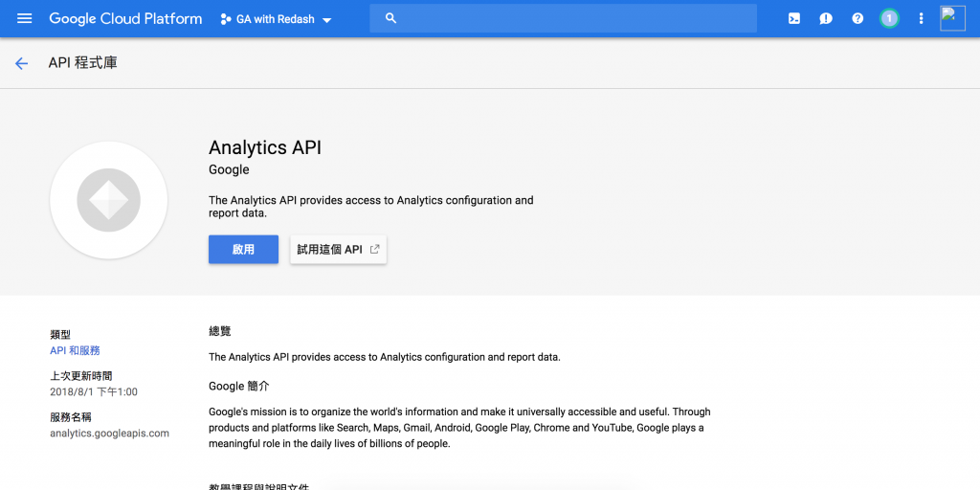
Task: Click the 試用這個 API button label
Action: pyautogui.click(x=329, y=249)
